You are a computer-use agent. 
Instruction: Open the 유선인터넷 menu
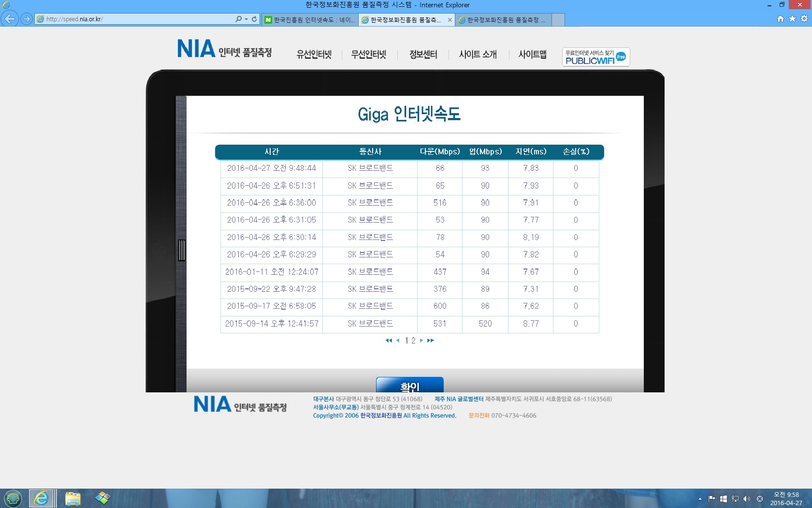click(x=314, y=54)
